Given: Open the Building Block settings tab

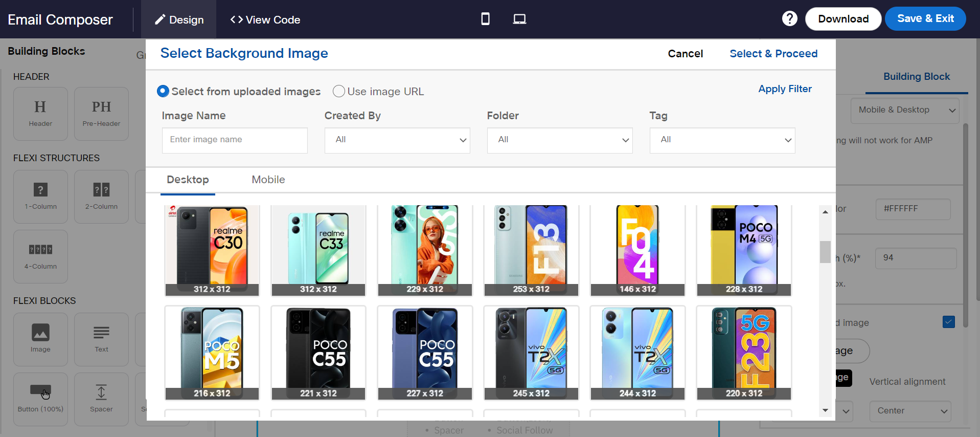Looking at the screenshot, I should point(917,77).
